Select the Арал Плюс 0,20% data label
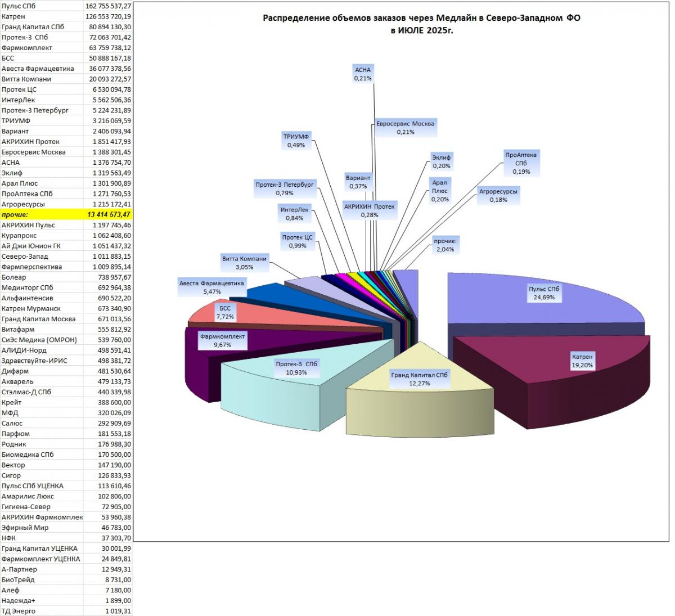Image resolution: width=675 pixels, height=616 pixels. (x=440, y=191)
